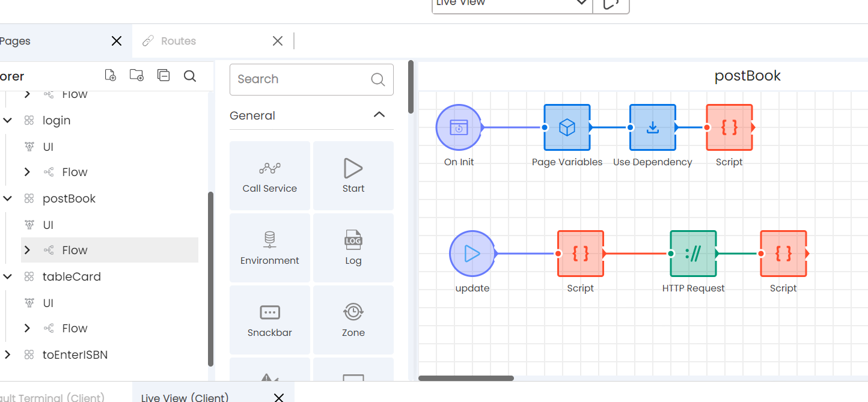Select the login page in explorer
The width and height of the screenshot is (868, 402).
tap(57, 120)
